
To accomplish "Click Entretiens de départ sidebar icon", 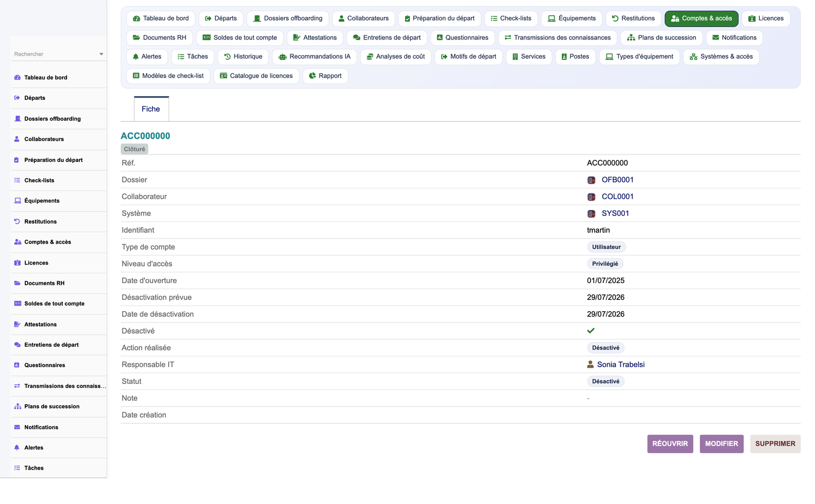I will pos(17,344).
